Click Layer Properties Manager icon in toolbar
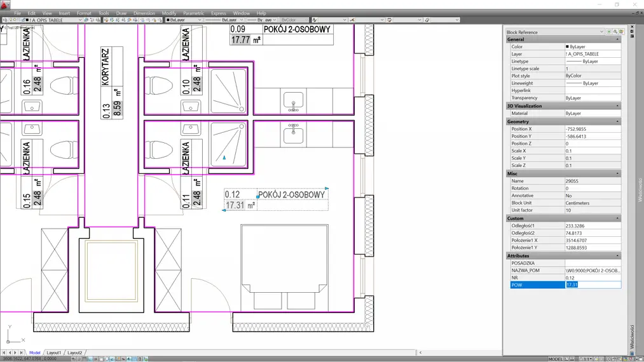The image size is (644, 362). (x=5, y=20)
